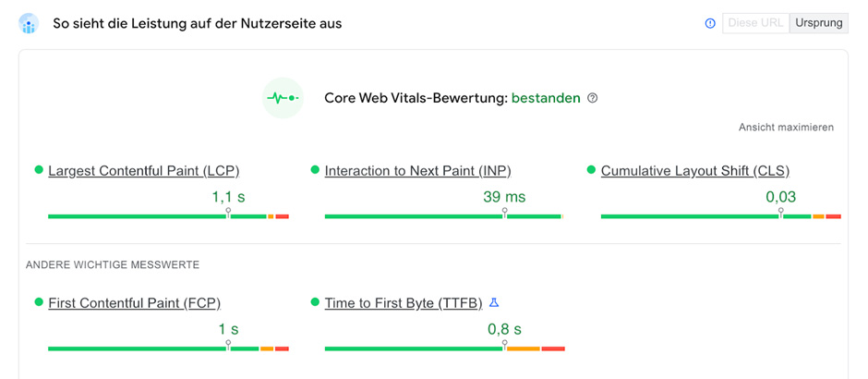This screenshot has height=379, width=868.
Task: Click the green dot next to LCP
Action: (39, 170)
